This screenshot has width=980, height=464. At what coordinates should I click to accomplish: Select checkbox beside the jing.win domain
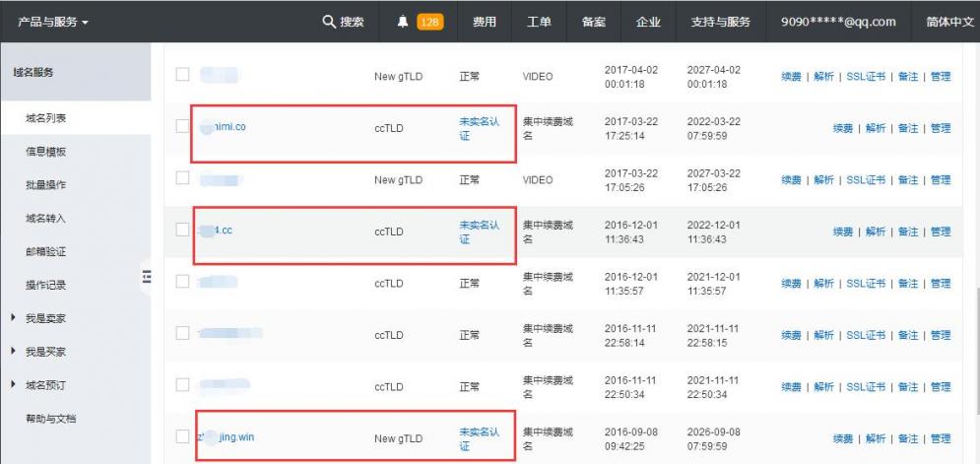181,437
